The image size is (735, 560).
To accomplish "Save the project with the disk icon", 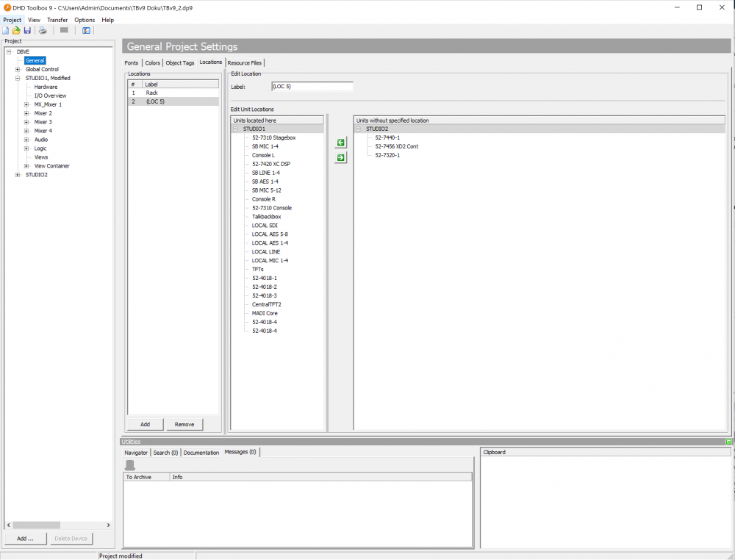I will [x=28, y=30].
